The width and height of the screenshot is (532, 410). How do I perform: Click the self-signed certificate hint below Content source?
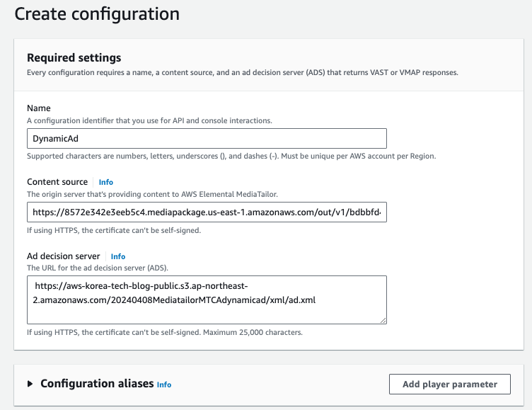click(x=114, y=229)
